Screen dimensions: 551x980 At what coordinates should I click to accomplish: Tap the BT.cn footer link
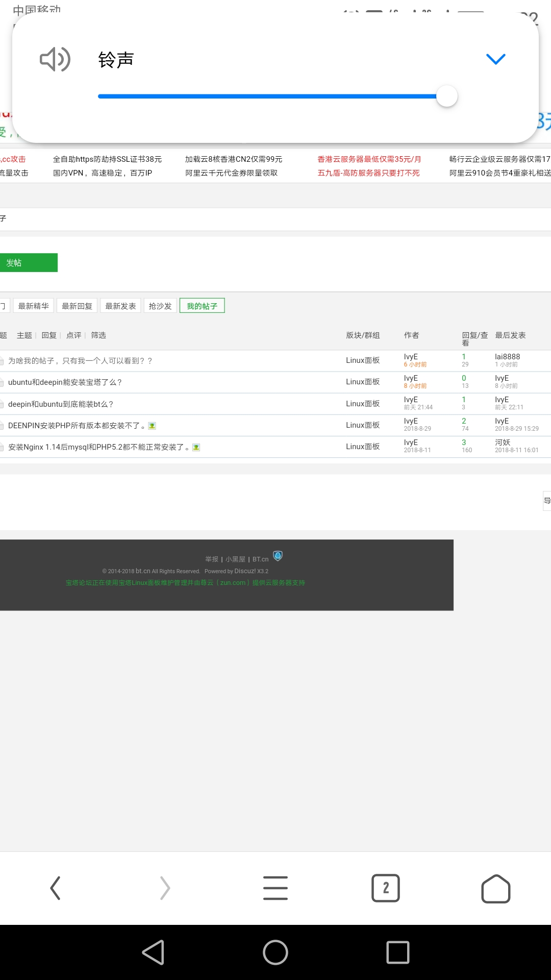(x=260, y=559)
